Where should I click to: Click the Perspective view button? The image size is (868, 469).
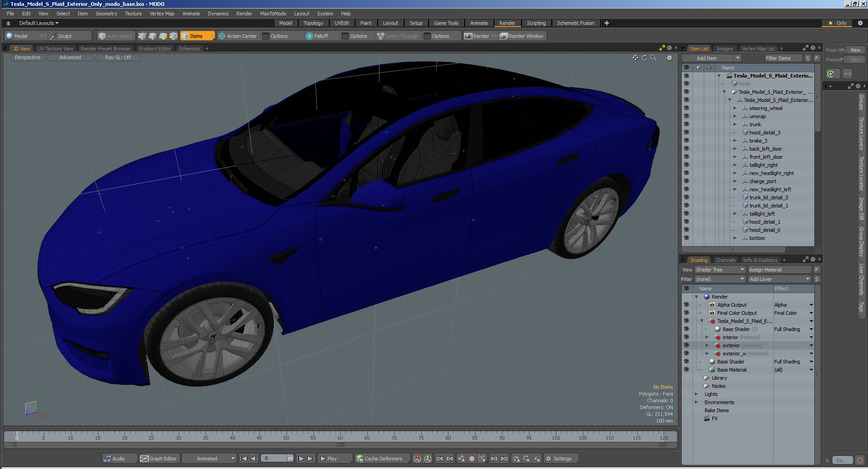click(28, 58)
